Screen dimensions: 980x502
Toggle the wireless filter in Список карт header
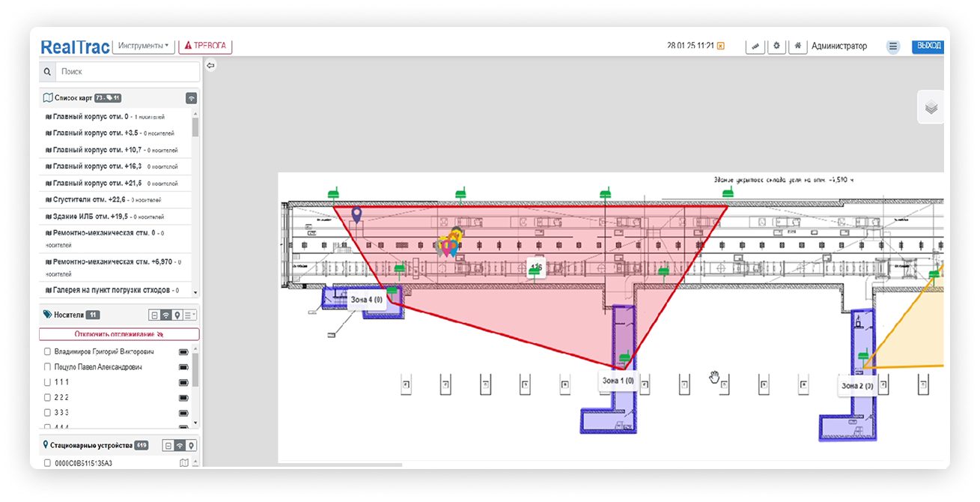pos(192,98)
